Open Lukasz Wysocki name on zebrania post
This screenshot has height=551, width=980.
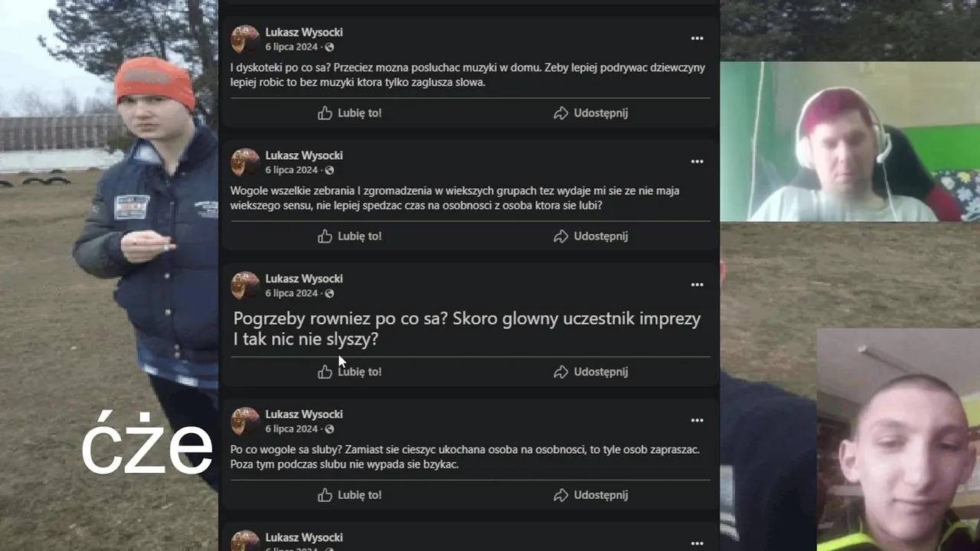tap(304, 155)
